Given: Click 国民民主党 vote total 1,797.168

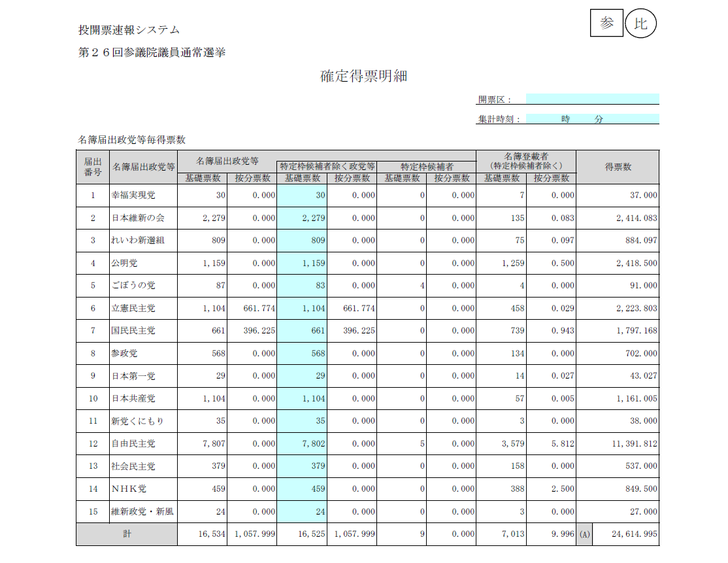Looking at the screenshot, I should pyautogui.click(x=637, y=330).
